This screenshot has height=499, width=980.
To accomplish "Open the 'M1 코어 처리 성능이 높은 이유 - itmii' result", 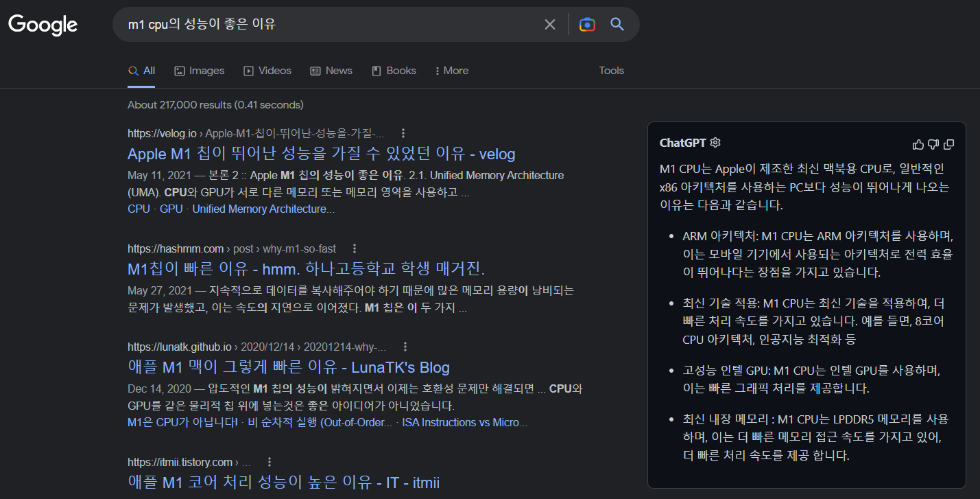I will (x=284, y=483).
